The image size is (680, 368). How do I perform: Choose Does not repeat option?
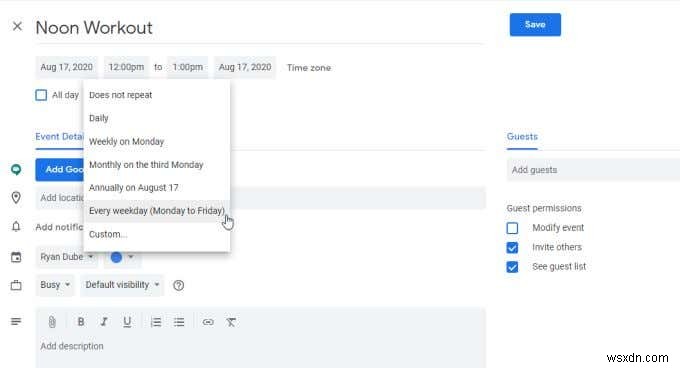157,95
